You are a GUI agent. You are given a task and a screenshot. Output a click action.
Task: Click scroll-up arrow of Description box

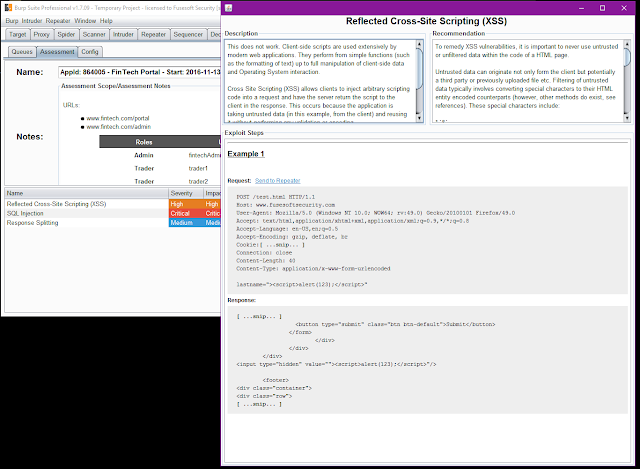point(419,44)
